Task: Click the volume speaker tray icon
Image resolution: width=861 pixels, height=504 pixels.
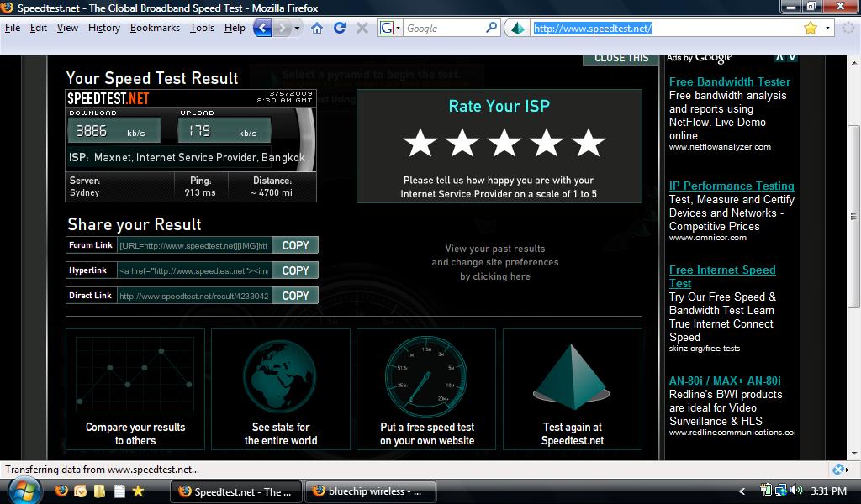Action: 796,490
